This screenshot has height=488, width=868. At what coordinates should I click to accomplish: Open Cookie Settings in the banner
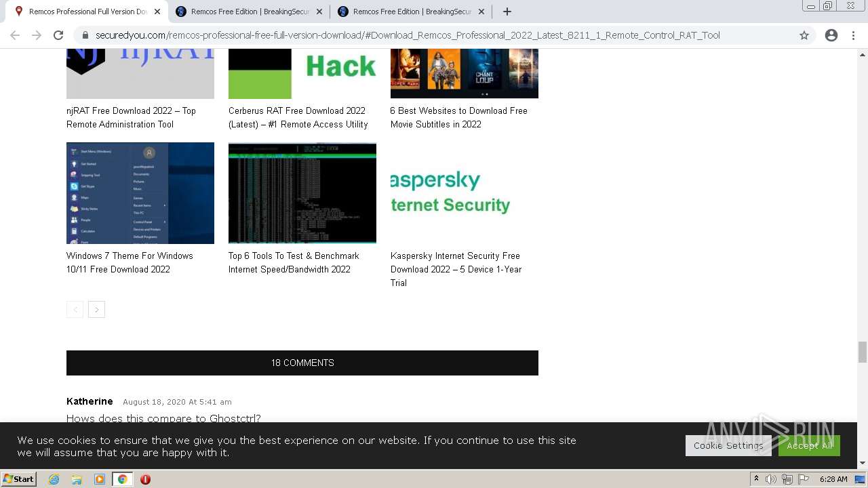pyautogui.click(x=728, y=445)
